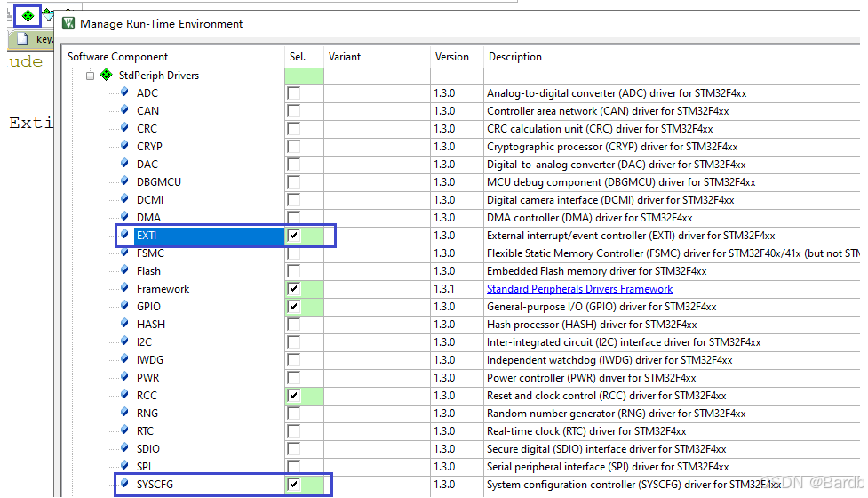Click the Sel. column header

pyautogui.click(x=298, y=57)
